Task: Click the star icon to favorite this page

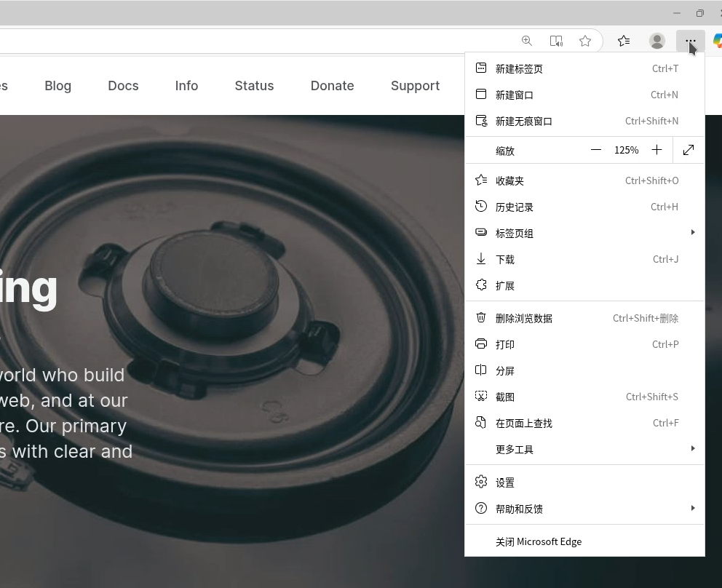Action: point(585,41)
